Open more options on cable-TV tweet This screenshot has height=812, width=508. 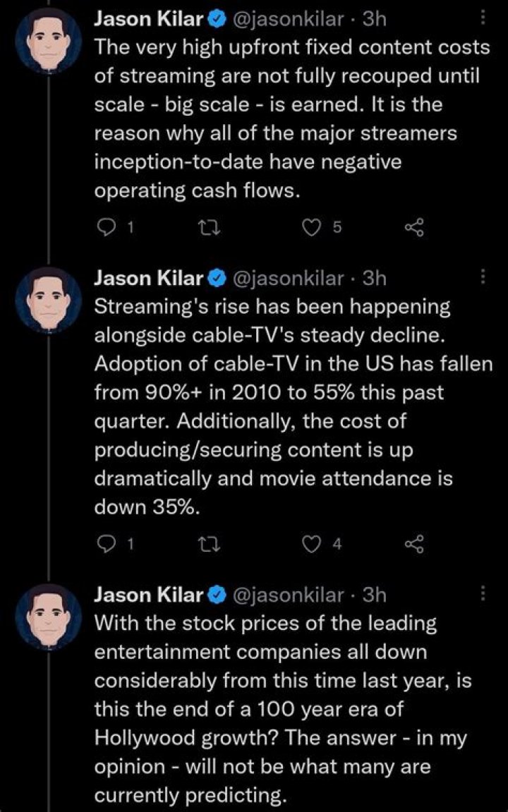coord(483,277)
